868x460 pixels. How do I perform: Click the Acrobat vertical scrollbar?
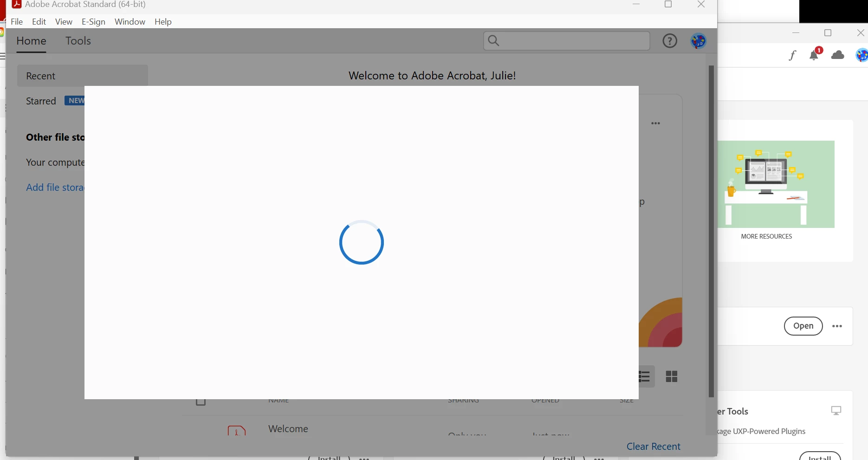pyautogui.click(x=711, y=231)
